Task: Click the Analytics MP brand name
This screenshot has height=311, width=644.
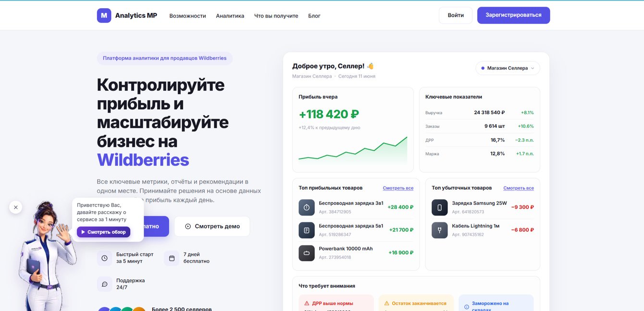Action: click(x=136, y=15)
